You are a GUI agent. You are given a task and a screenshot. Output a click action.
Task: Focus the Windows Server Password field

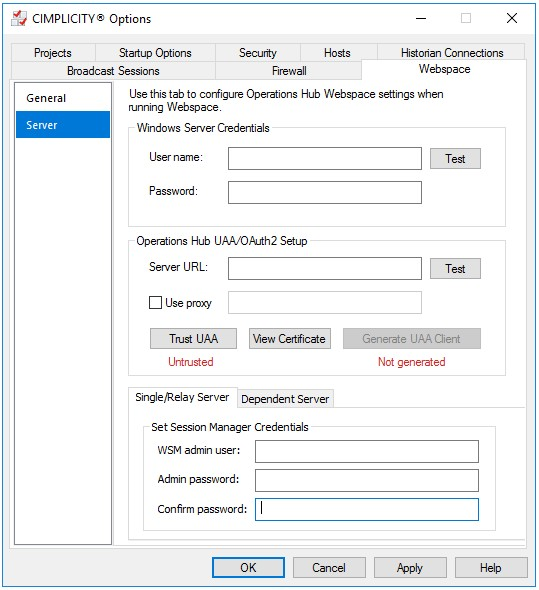325,193
